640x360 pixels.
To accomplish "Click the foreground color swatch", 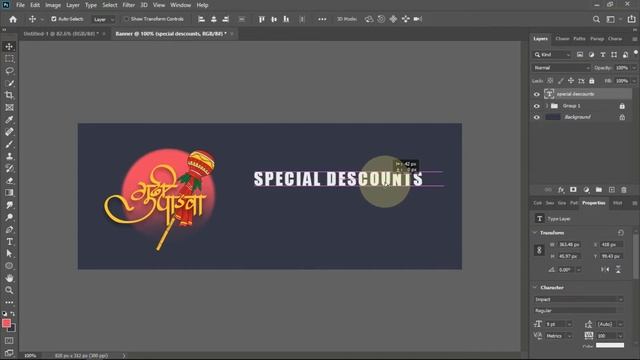I will tap(6, 323).
